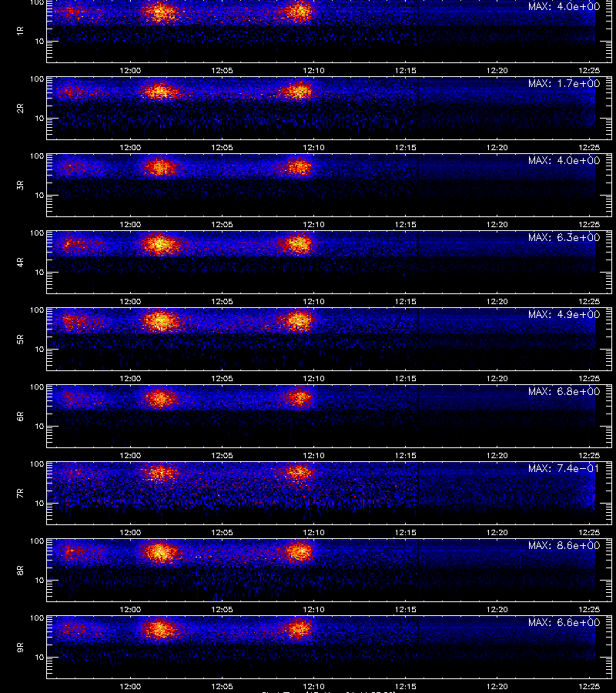This screenshot has width=616, height=693.
Task: Click the 12:00 tick label under panel 7R
Action: click(x=130, y=532)
